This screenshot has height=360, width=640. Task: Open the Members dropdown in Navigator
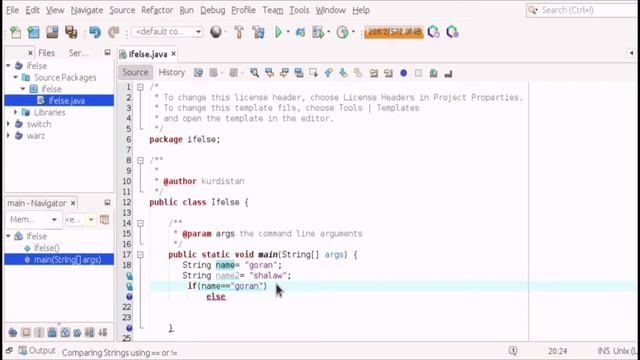point(33,220)
